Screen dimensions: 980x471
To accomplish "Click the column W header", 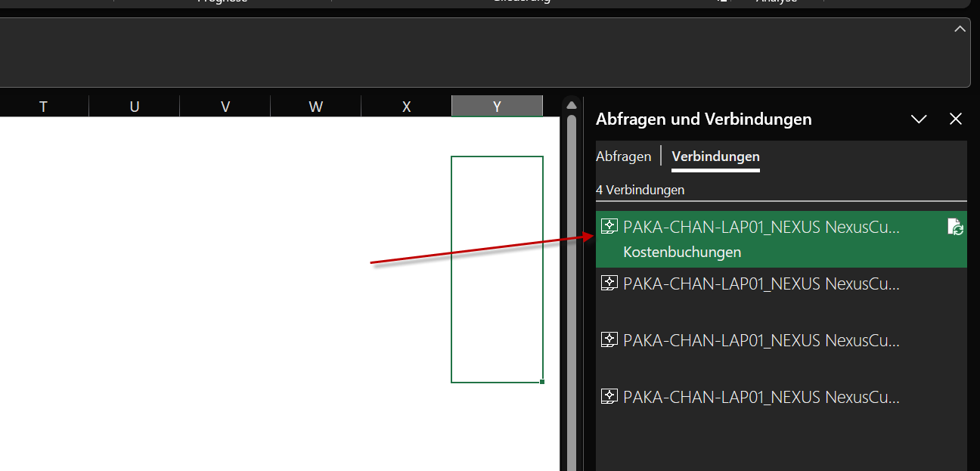I will click(315, 107).
